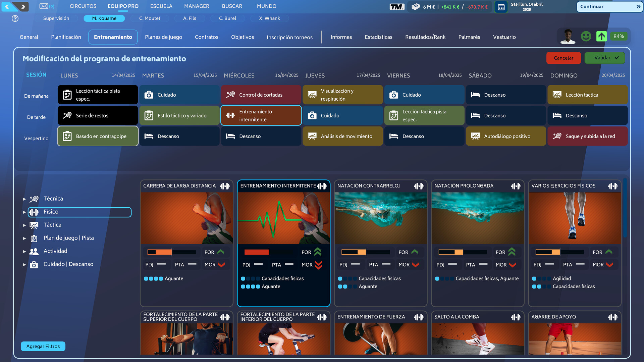This screenshot has height=362, width=644.
Task: Select the Técnica racket icon
Action: [x=34, y=199]
